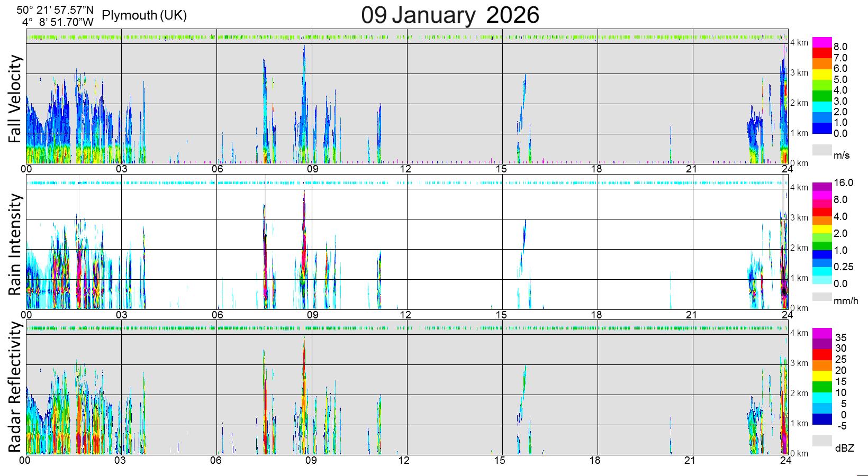Click the "15" hour tick under Rain Intensity plot
The image size is (868, 476).
[501, 314]
